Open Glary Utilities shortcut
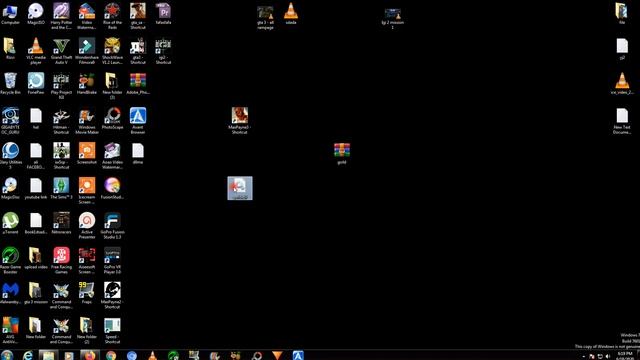Viewport: 640px width, 360px height. coord(10,156)
